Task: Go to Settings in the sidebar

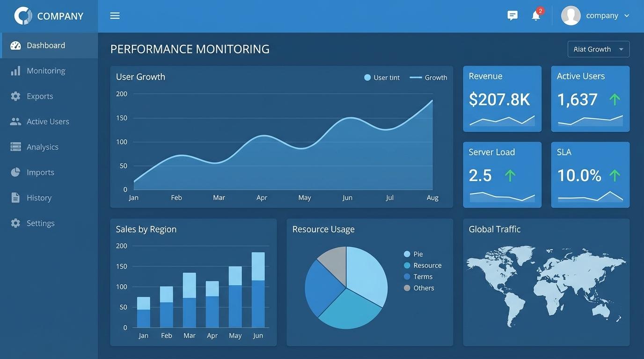Action: pyautogui.click(x=41, y=223)
